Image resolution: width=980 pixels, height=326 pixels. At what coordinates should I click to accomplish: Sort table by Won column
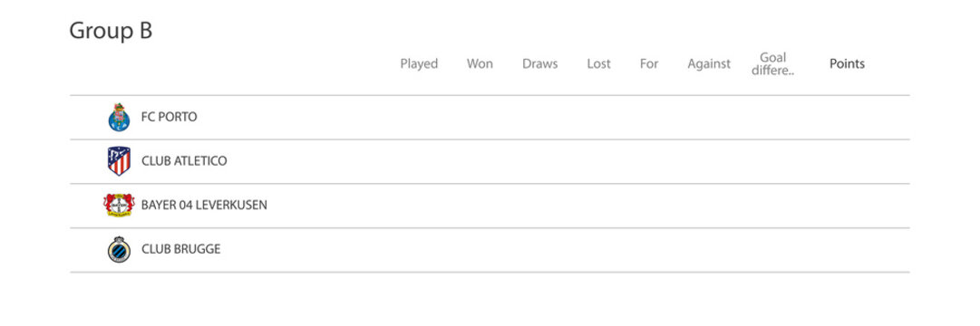[x=480, y=63]
